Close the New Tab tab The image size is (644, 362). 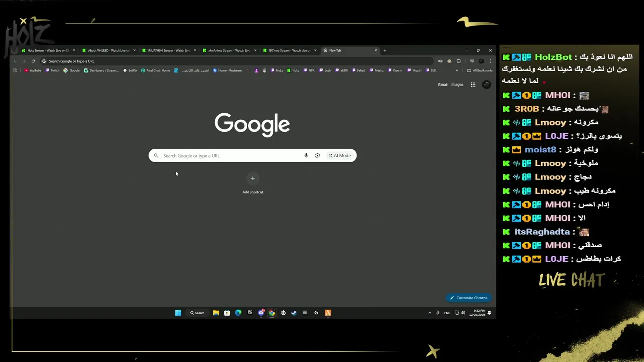[x=376, y=50]
